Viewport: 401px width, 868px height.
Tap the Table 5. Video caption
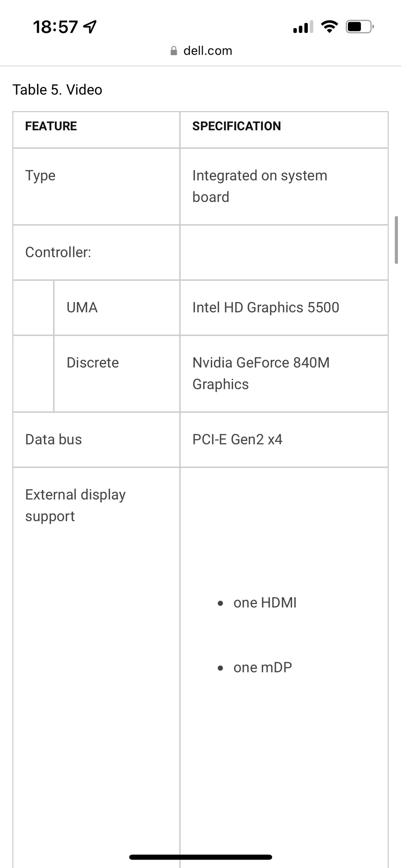tap(57, 90)
